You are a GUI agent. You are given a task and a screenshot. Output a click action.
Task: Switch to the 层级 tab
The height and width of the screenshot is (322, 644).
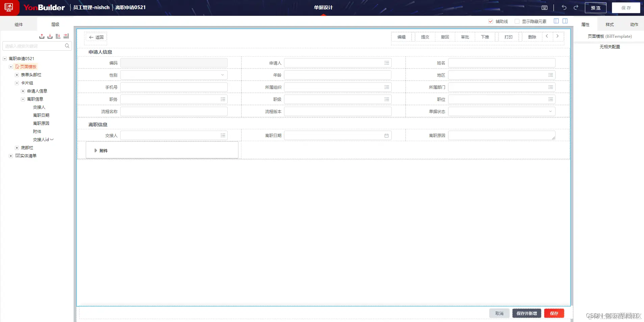(55, 24)
